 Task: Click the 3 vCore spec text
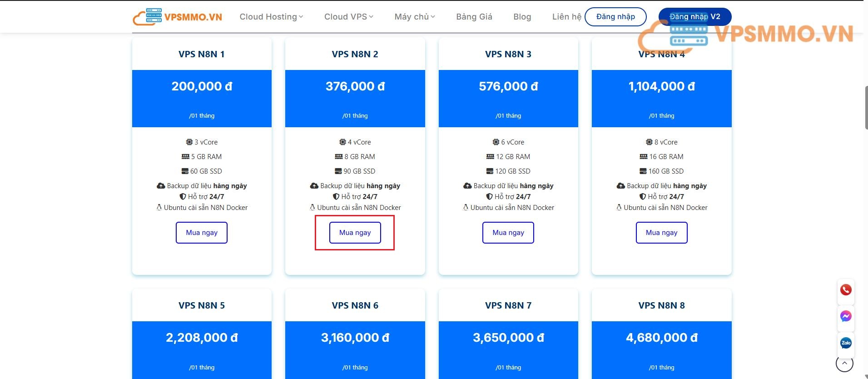[206, 142]
